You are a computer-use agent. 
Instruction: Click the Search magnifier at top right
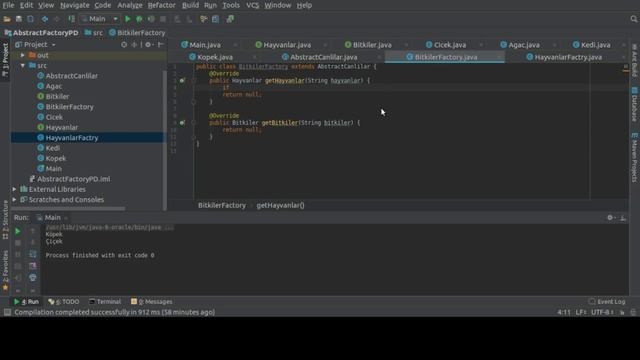tap(633, 19)
